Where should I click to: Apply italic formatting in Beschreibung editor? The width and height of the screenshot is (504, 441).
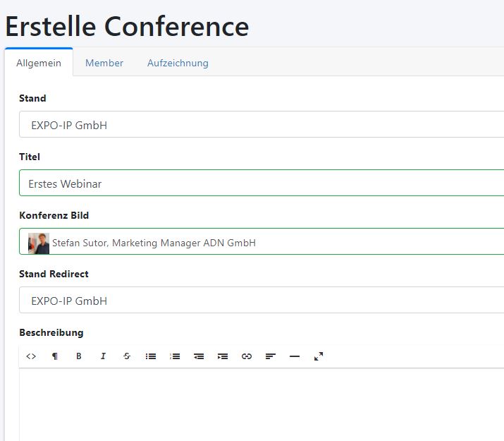coord(103,356)
